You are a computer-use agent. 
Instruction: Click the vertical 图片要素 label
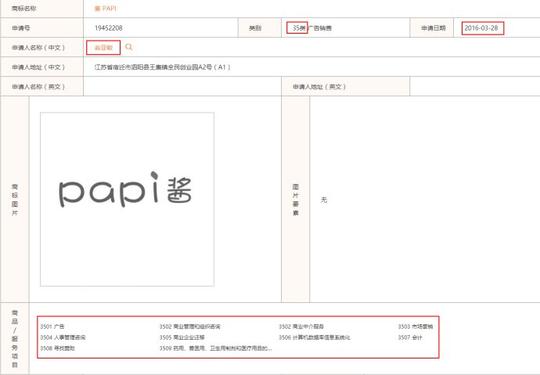(x=296, y=200)
